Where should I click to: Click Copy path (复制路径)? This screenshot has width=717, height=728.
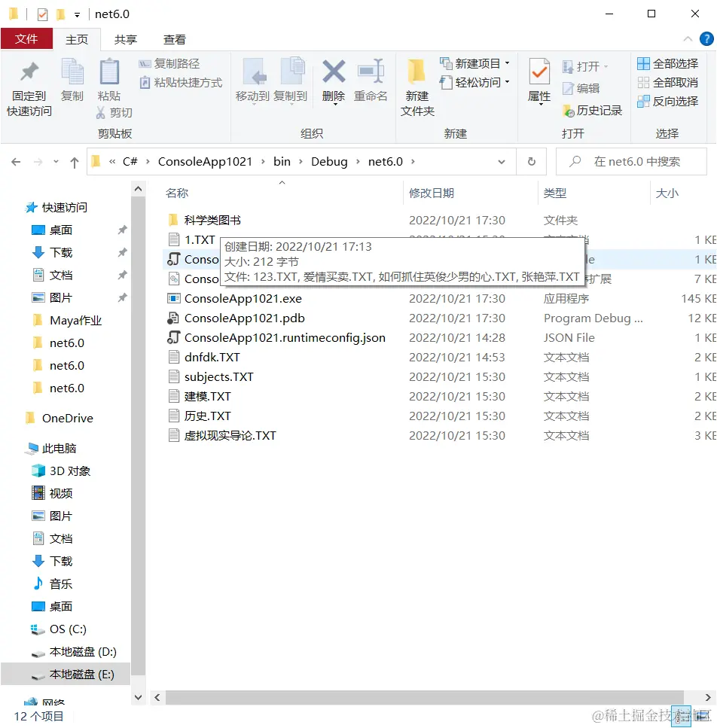click(x=169, y=63)
